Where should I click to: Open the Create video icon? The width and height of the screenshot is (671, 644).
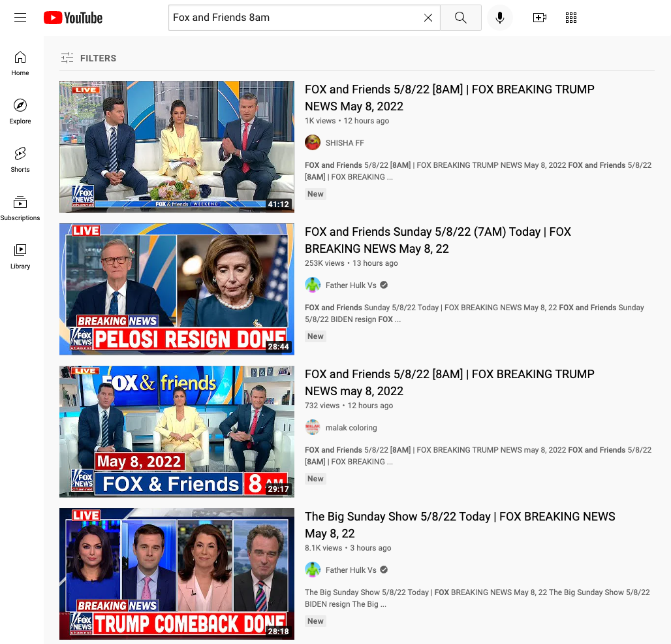539,18
